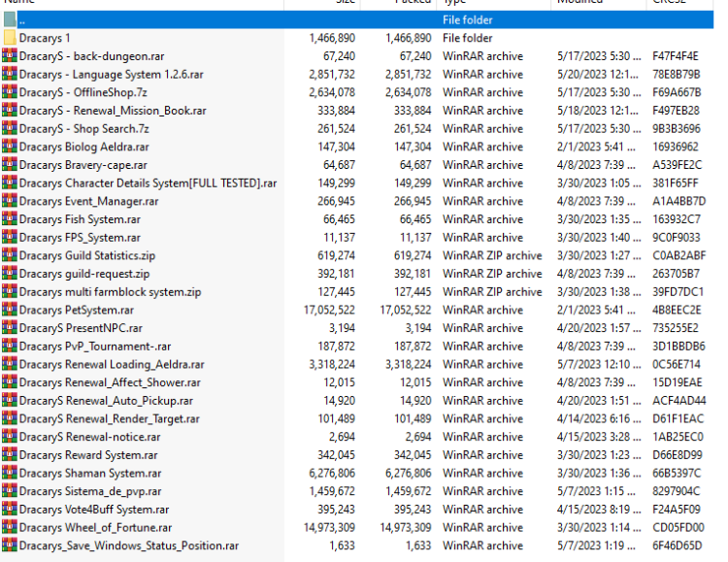Screen dimensions: 728x562
Task: Click archive icon for Dracarys multi farmblock system.zip
Action: coord(10,291)
